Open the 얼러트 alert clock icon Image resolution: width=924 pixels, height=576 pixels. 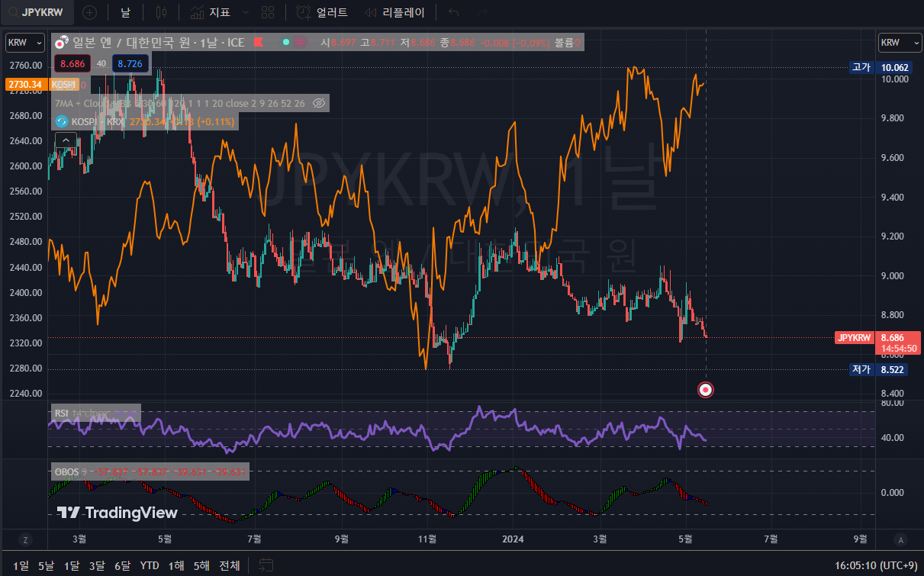click(x=304, y=12)
